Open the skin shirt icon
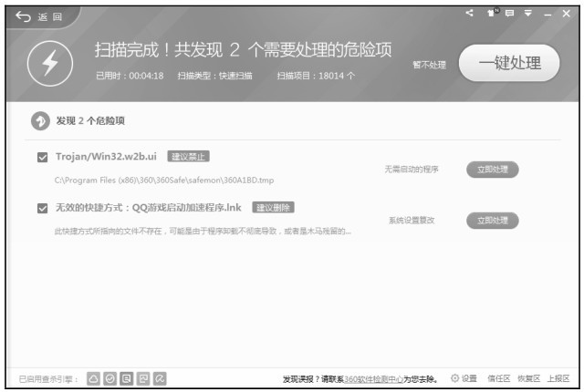This screenshot has height=392, width=584. pyautogui.click(x=493, y=13)
